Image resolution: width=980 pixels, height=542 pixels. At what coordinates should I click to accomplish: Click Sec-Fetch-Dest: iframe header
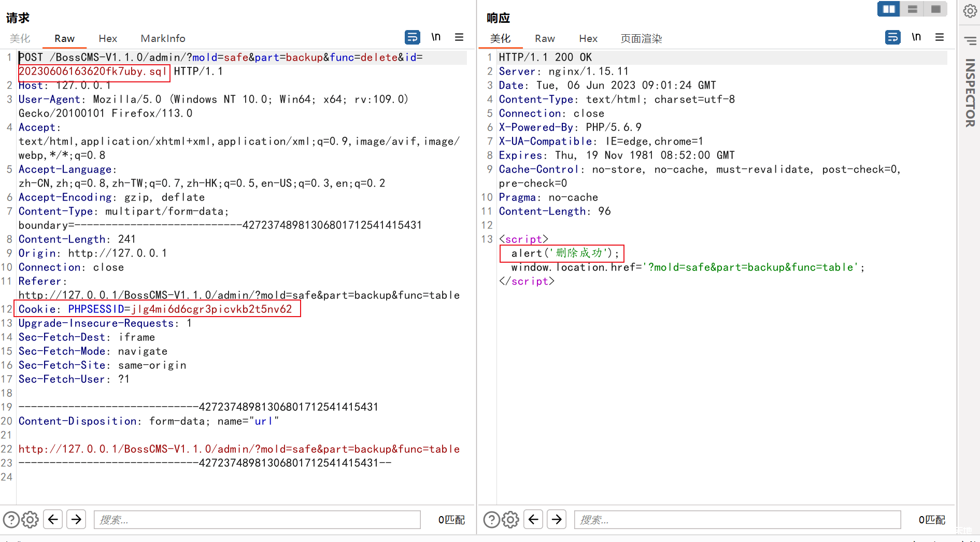87,337
